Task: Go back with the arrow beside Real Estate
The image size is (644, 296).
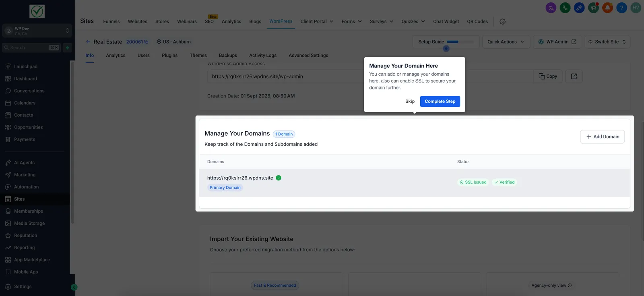Action: point(88,42)
